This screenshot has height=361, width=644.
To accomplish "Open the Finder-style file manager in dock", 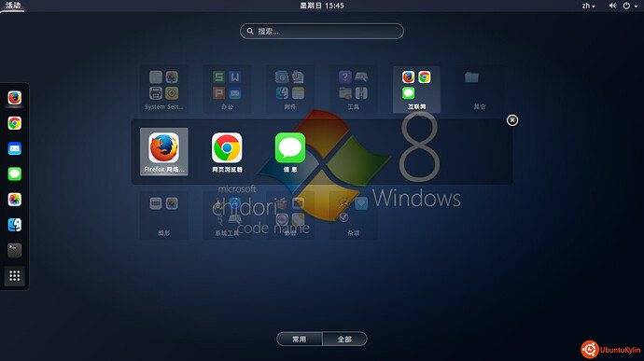I will (x=14, y=225).
